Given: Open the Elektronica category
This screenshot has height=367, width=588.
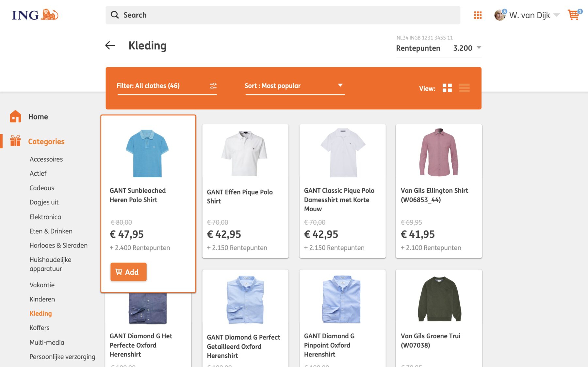Looking at the screenshot, I should [45, 217].
